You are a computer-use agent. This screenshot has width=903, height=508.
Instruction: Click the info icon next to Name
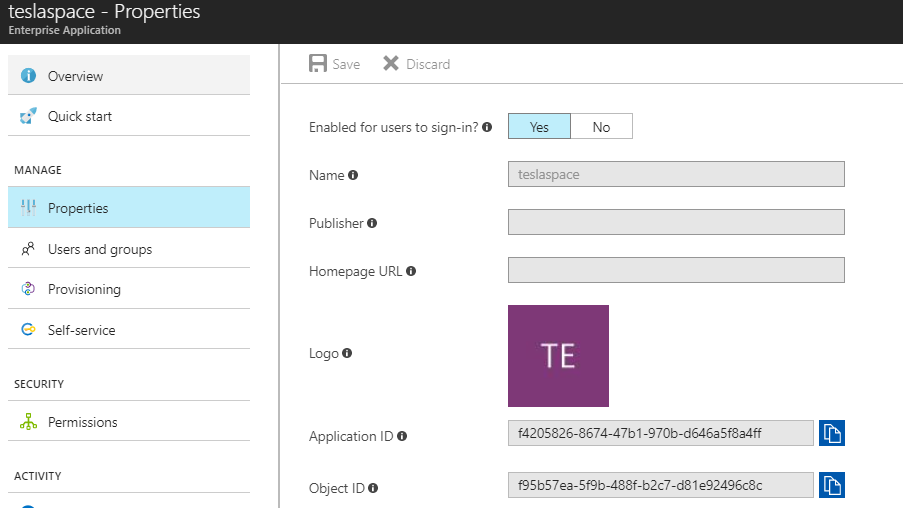[x=353, y=175]
